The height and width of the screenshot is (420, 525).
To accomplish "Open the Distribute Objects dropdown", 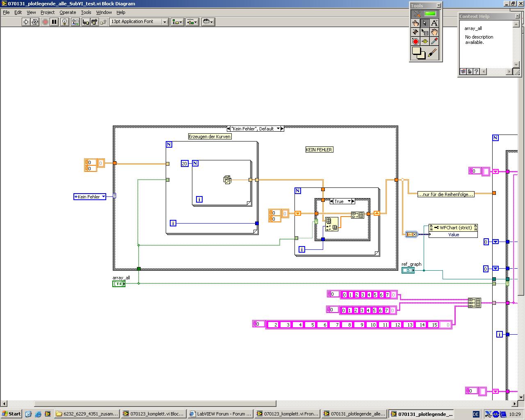I will (x=192, y=22).
